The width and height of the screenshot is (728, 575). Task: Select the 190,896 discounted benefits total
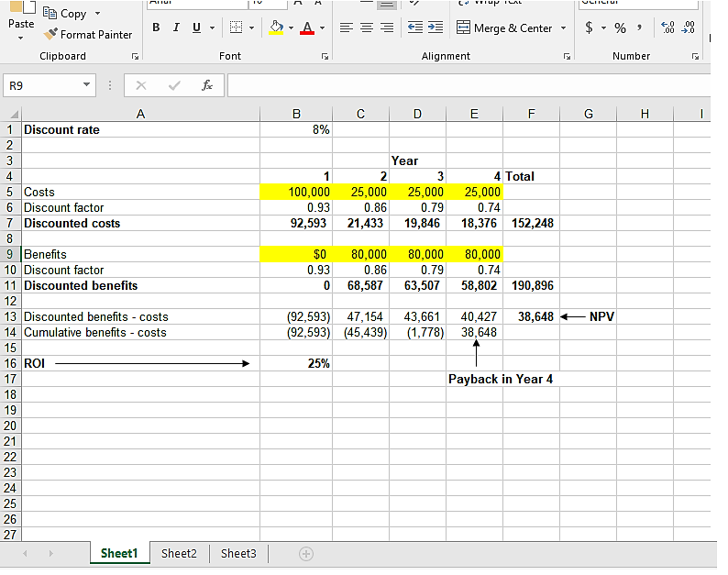531,285
